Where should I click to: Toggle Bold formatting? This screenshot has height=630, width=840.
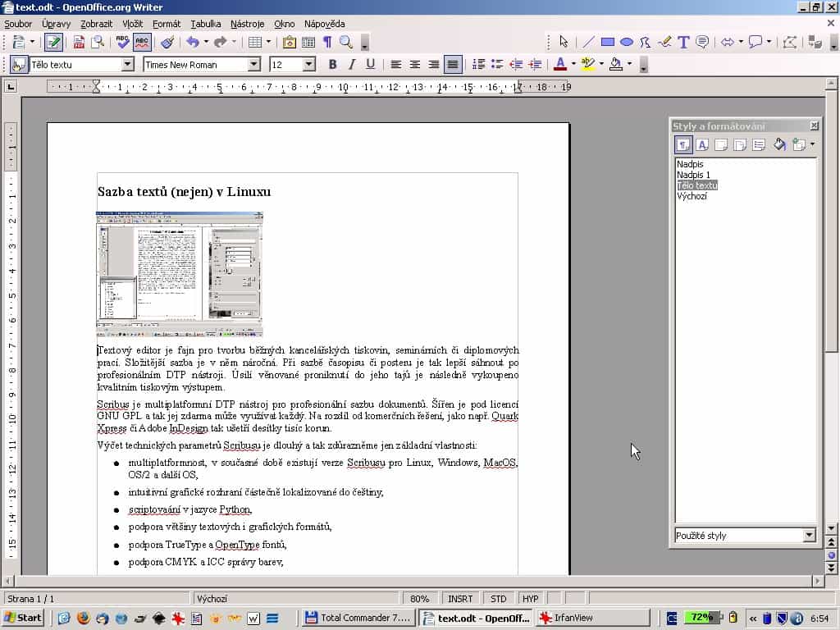(x=333, y=65)
